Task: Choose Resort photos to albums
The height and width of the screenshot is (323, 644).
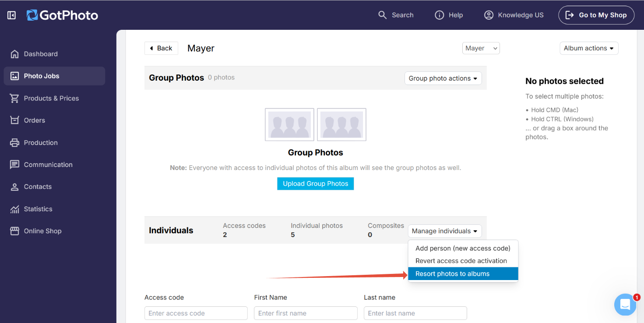Action: [x=463, y=273]
